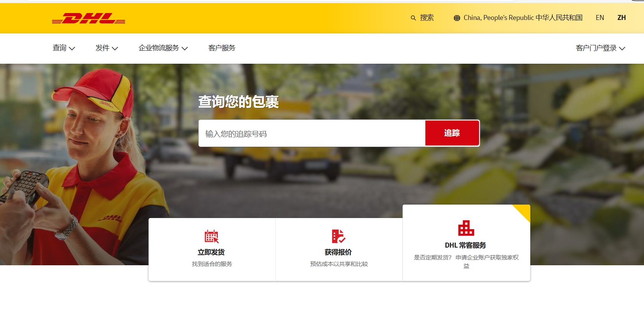Switch site language to EN
Screen dimensions: 644x309
coord(600,18)
